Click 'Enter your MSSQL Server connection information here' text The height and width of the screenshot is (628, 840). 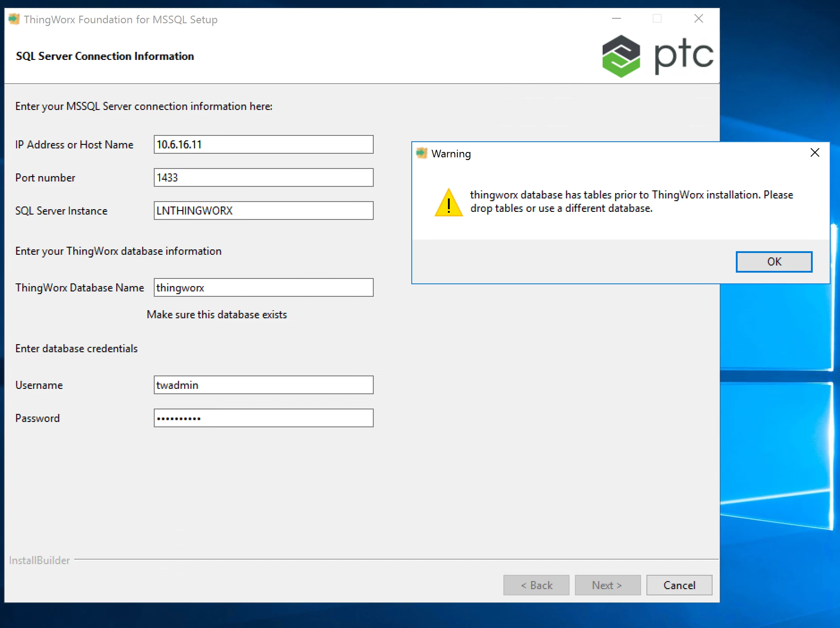coord(144,106)
